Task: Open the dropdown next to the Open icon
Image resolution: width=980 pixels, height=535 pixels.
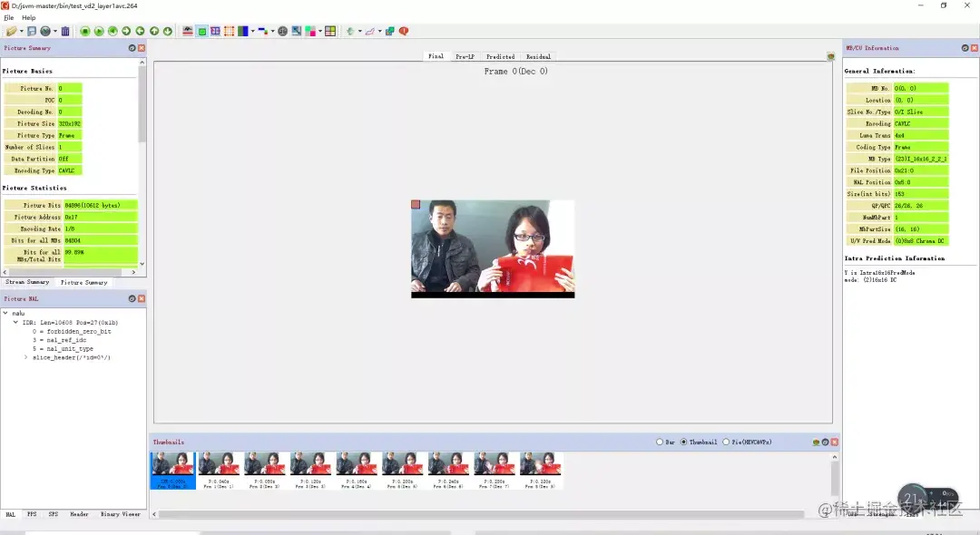Action: tap(21, 32)
